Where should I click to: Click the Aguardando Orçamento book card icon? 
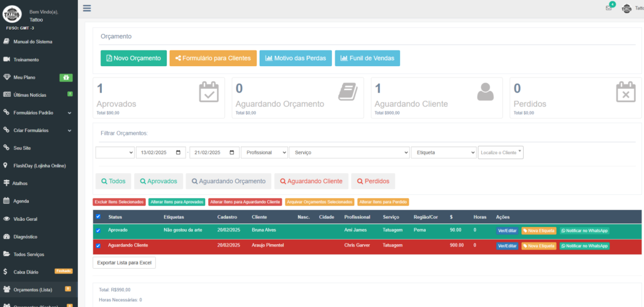348,92
